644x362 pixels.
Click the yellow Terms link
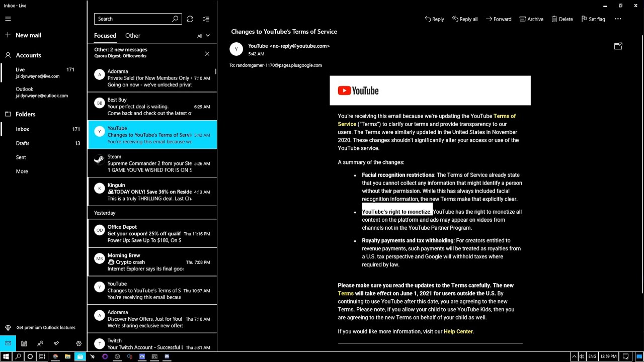click(x=346, y=294)
